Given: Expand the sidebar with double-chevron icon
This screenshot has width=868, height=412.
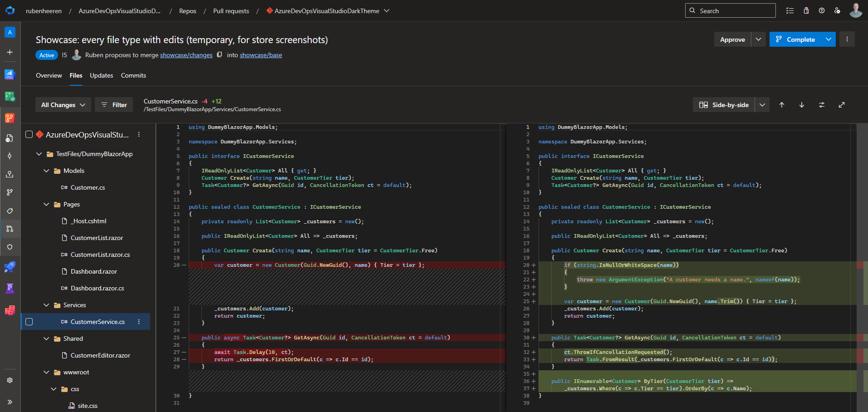Looking at the screenshot, I should point(10,402).
